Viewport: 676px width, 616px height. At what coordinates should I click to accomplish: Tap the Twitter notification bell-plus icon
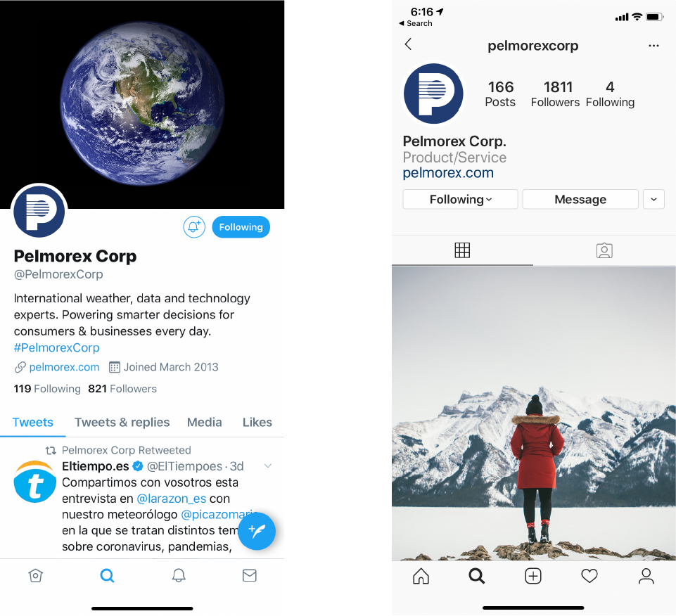pos(194,226)
